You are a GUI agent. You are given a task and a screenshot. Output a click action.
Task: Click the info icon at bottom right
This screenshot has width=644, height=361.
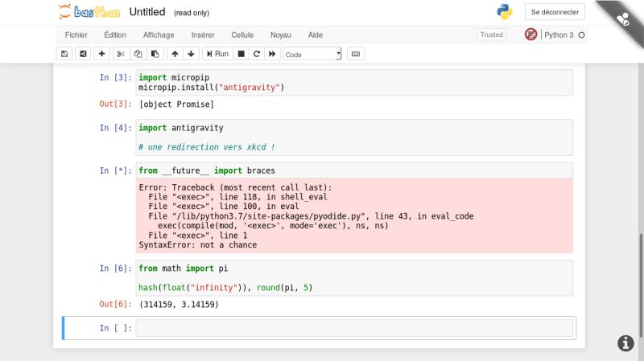point(625,343)
